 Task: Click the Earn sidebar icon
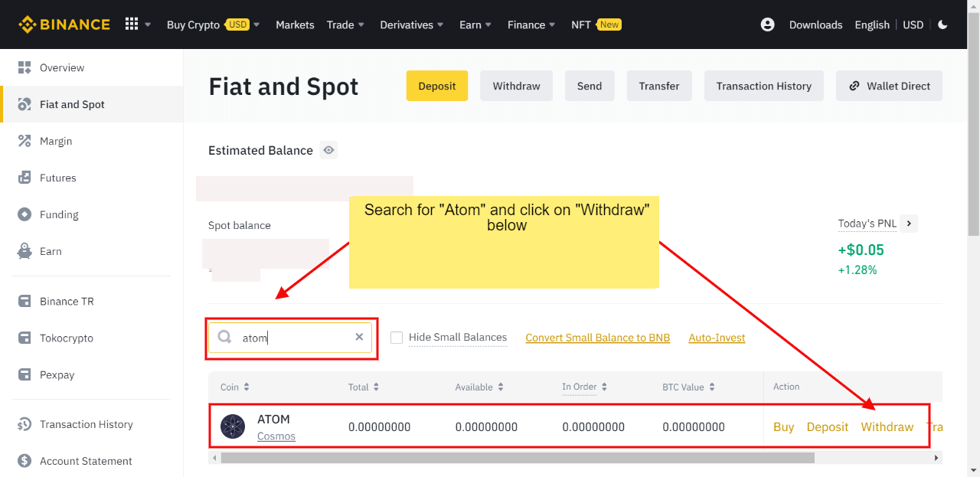coord(24,251)
